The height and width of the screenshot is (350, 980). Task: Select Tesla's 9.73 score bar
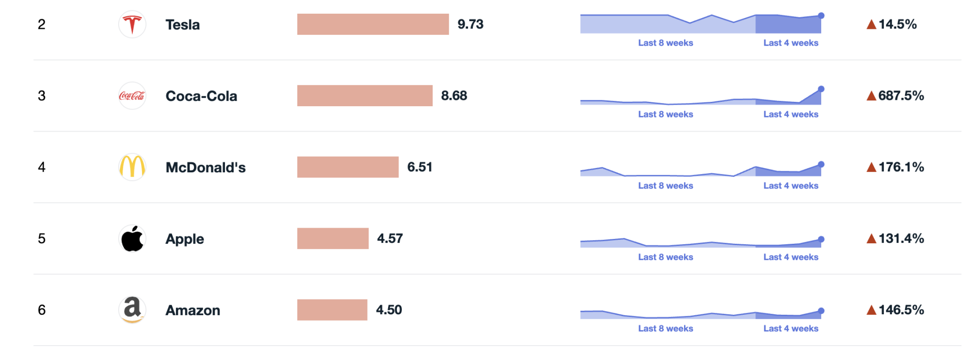372,24
